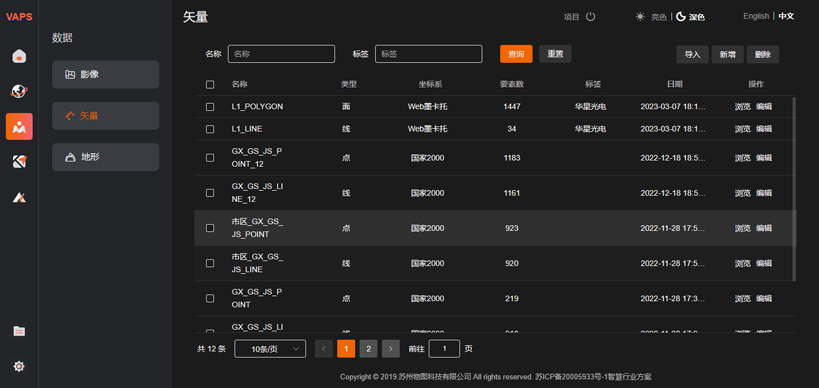Viewport: 819px width, 388px height.
Task: Switch to the light theme sun icon
Action: (640, 17)
